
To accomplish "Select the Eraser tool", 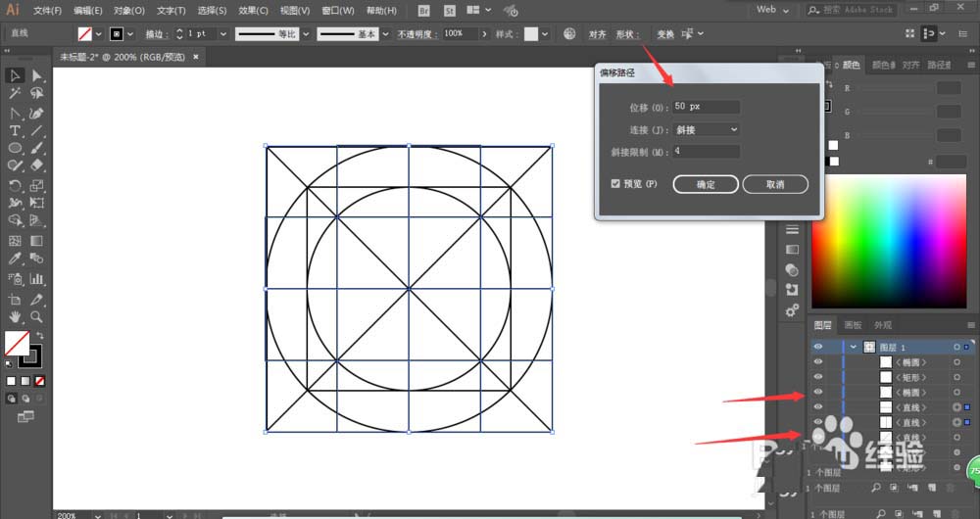I will [x=37, y=165].
